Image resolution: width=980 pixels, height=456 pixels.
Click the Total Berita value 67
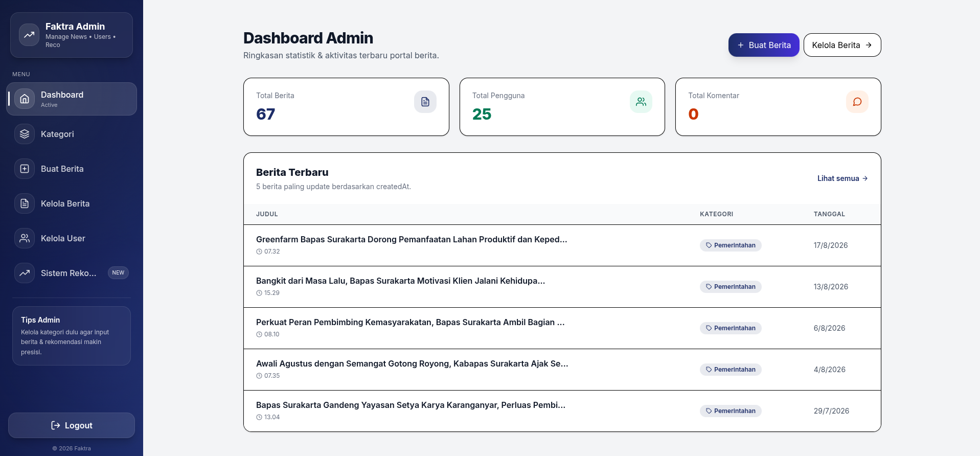[x=266, y=114]
